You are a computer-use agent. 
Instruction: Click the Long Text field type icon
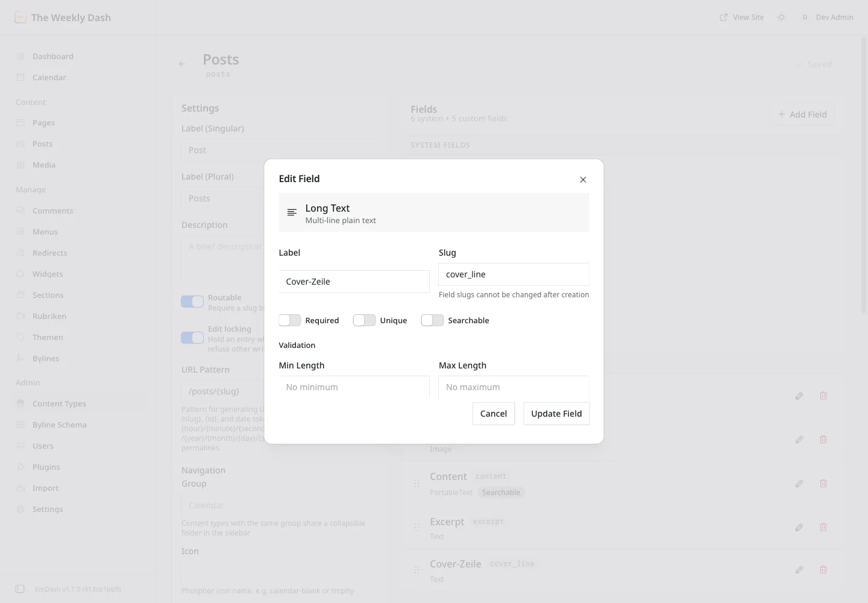coord(292,213)
